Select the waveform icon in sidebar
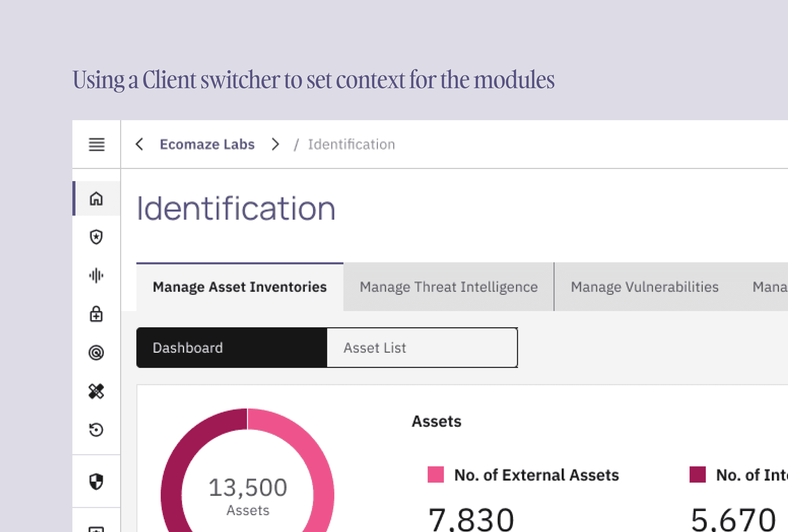The width and height of the screenshot is (788, 532). click(96, 275)
